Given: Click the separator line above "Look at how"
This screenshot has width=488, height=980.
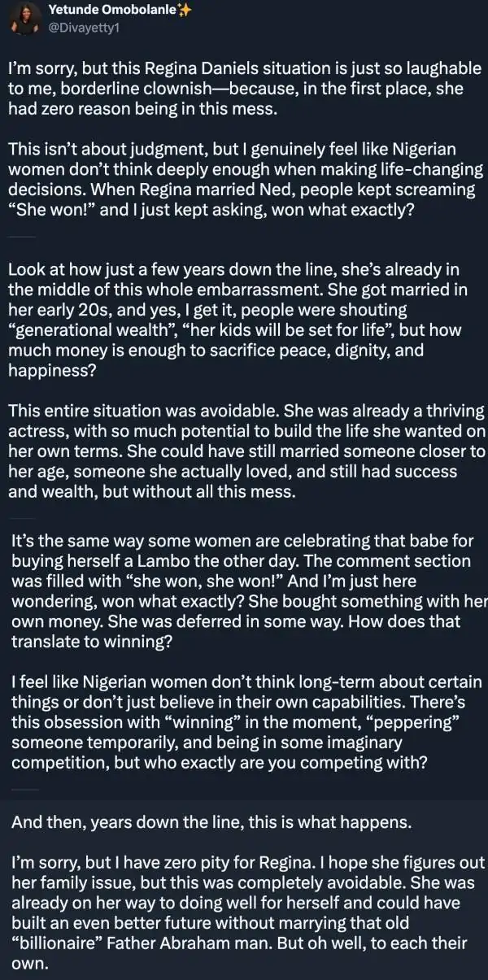Looking at the screenshot, I should [x=23, y=236].
